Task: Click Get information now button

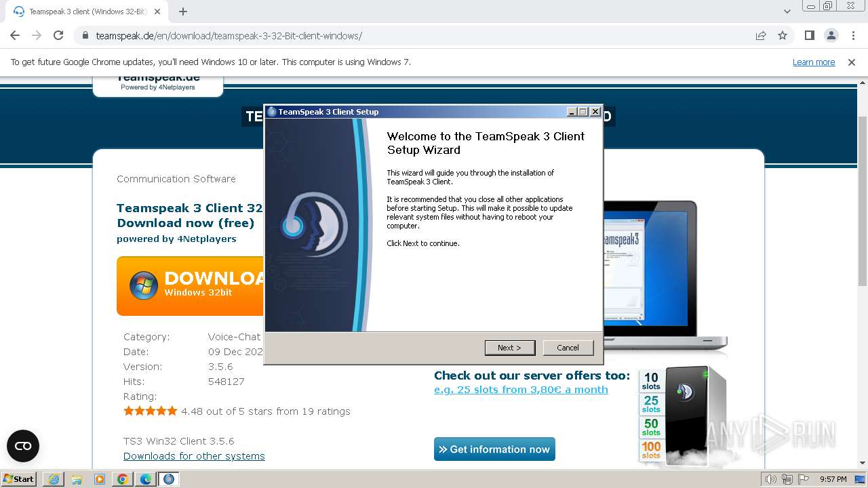Action: point(494,449)
